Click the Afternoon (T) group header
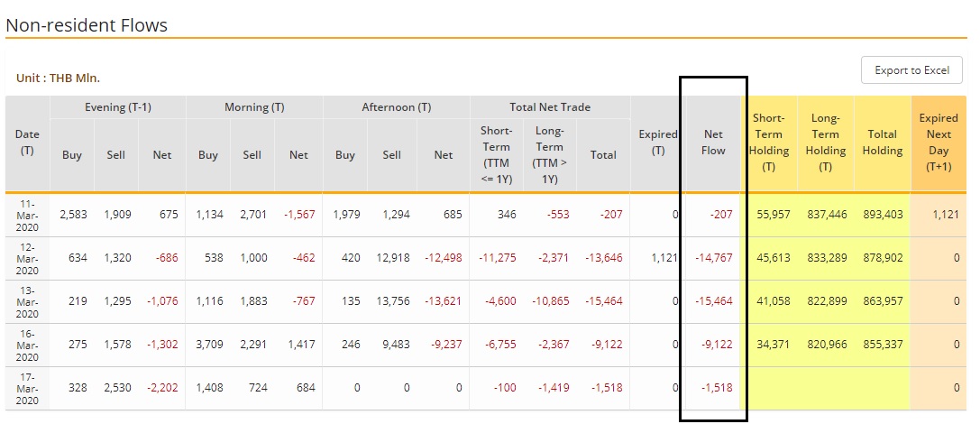980x424 pixels. click(x=396, y=107)
